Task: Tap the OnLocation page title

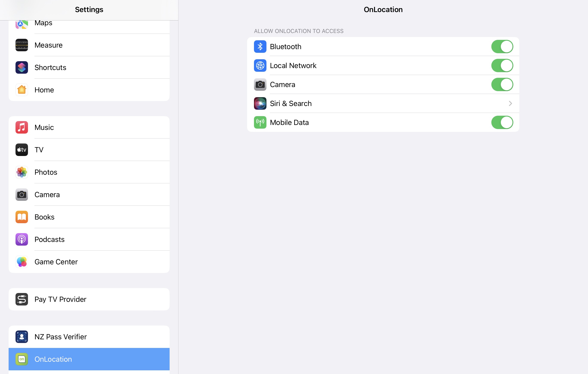Action: click(383, 9)
